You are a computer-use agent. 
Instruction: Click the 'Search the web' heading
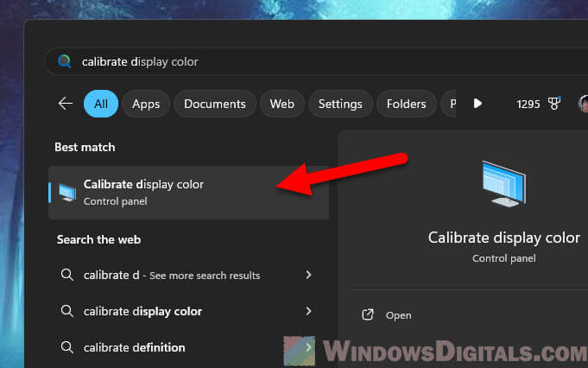pyautogui.click(x=99, y=239)
